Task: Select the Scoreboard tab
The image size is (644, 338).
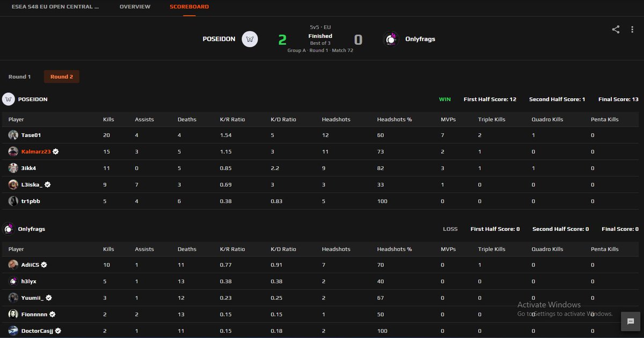Action: [189, 7]
